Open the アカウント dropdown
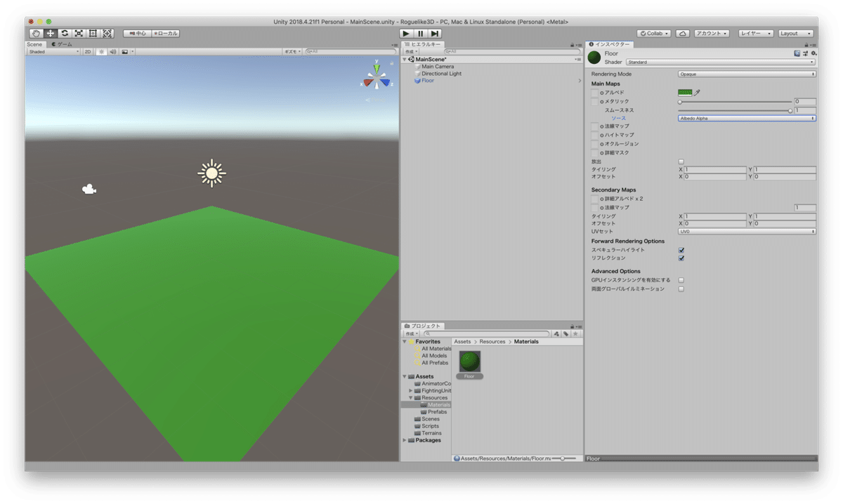Image resolution: width=843 pixels, height=504 pixels. [712, 33]
